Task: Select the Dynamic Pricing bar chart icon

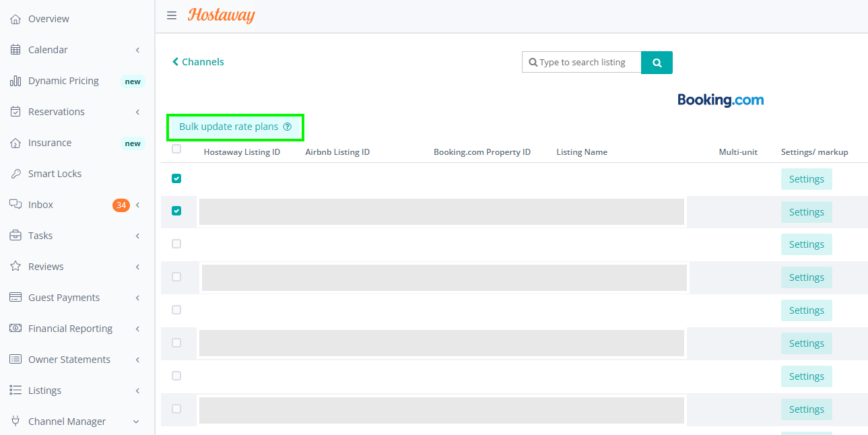Action: (15, 81)
